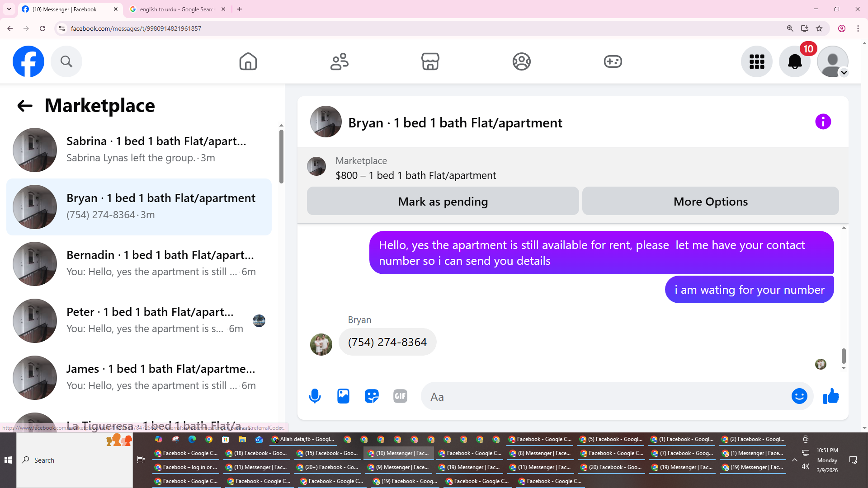Open Facebook apps grid menu
This screenshot has width=868, height=488.
(x=756, y=61)
